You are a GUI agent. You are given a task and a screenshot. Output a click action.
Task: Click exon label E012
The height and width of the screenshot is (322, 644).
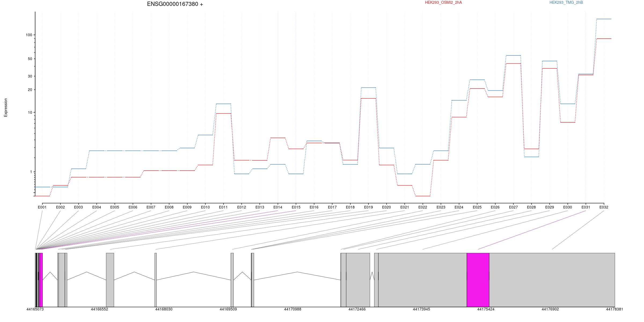click(x=241, y=207)
